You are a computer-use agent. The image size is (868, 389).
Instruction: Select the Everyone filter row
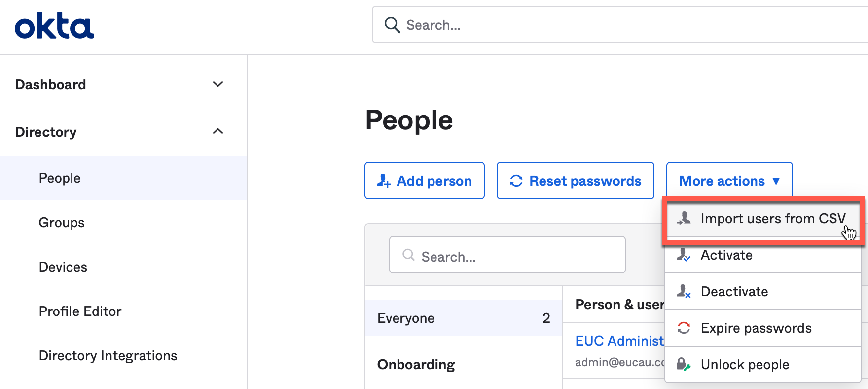(x=463, y=318)
